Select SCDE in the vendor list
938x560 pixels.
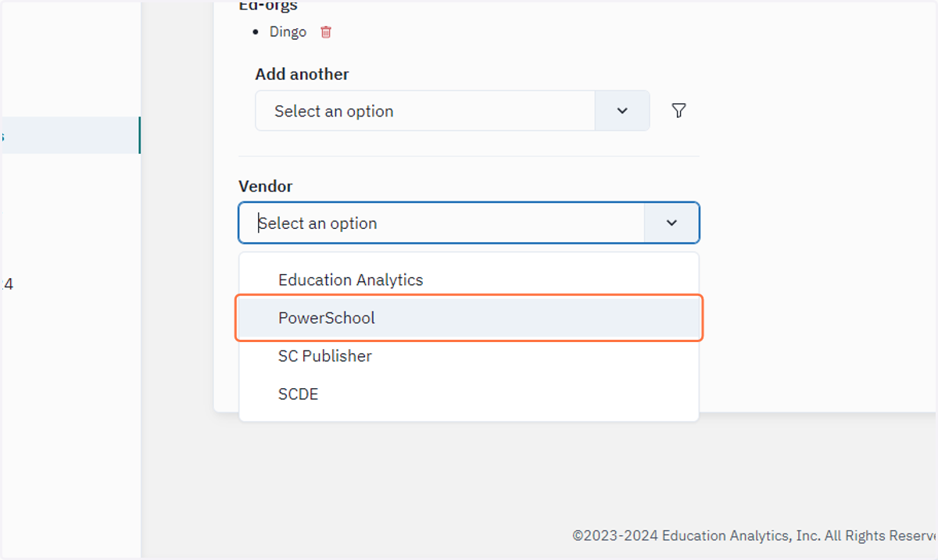(469, 394)
